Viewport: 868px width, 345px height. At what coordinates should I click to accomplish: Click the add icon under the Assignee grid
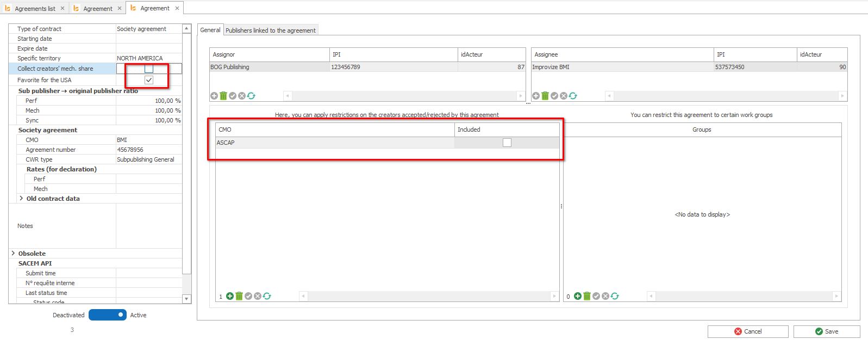(536, 96)
